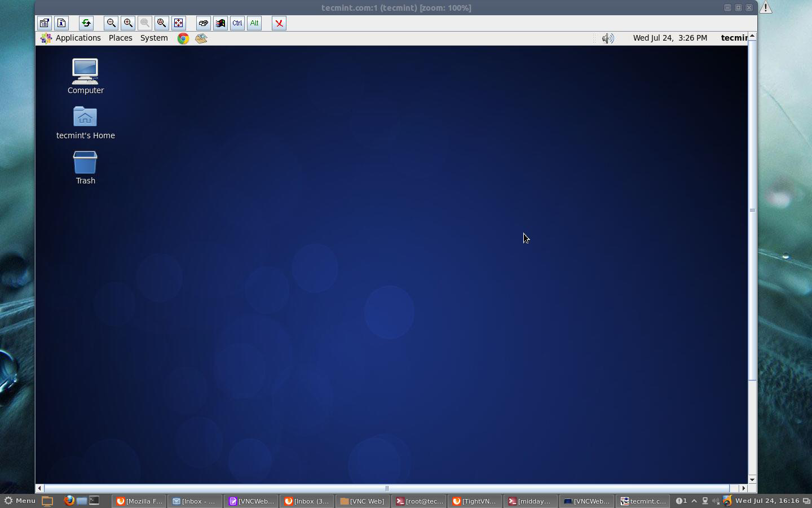Show the connection info icon

[61, 23]
